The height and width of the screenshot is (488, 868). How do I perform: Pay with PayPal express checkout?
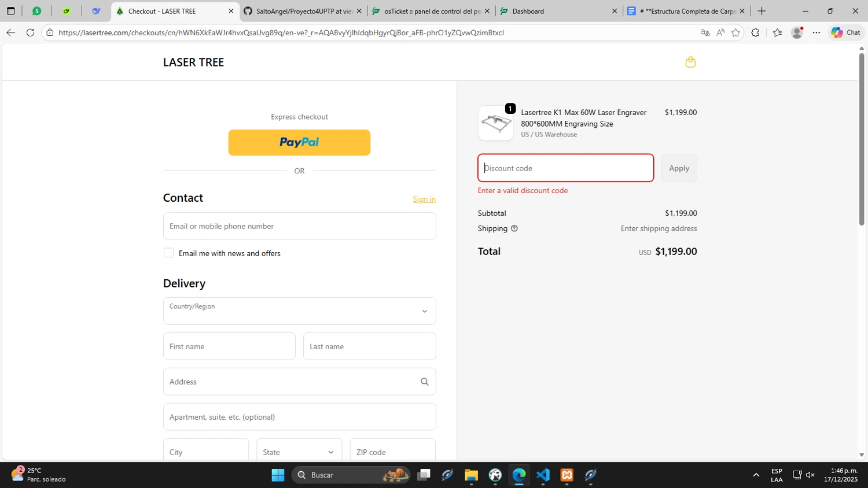299,142
